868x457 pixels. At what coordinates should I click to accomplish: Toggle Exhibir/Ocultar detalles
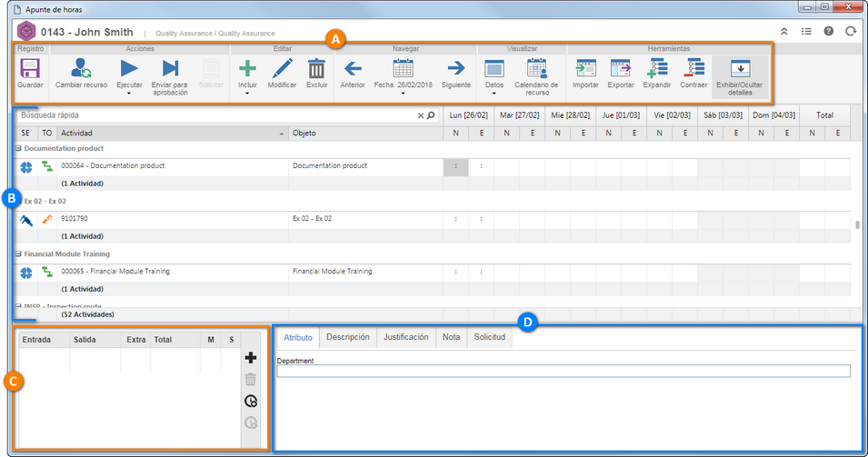[740, 76]
